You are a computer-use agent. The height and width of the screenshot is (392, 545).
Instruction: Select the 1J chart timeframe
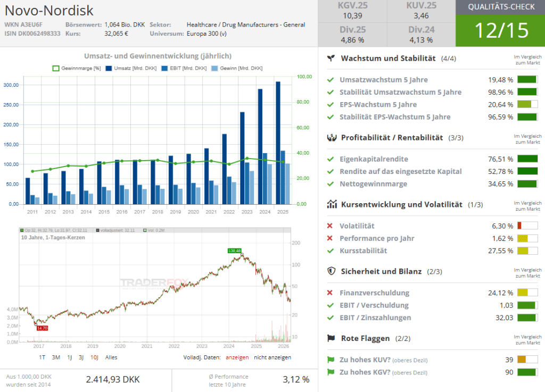click(x=70, y=357)
